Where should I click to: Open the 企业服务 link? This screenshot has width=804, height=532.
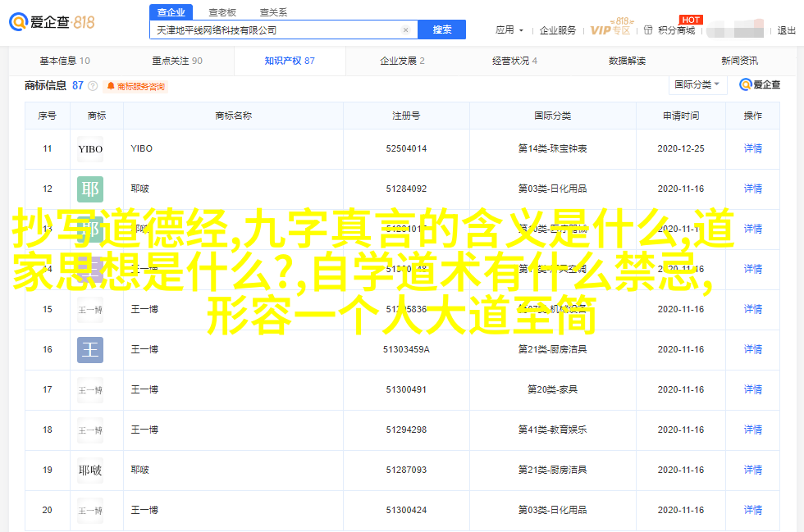(x=557, y=31)
